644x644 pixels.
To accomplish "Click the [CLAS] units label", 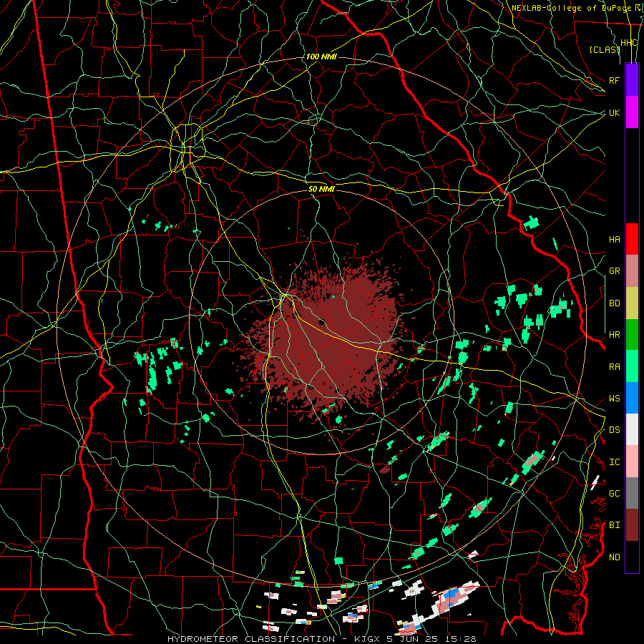I will (x=605, y=49).
